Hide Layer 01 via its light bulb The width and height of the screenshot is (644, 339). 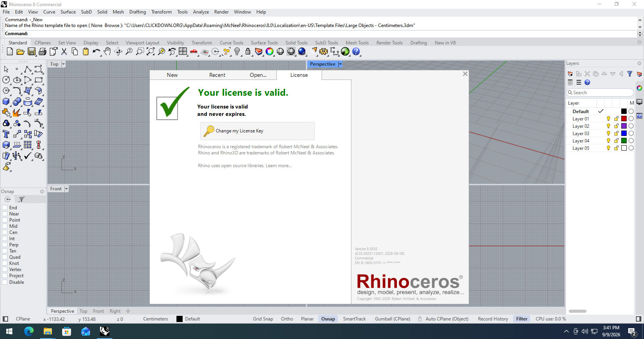click(608, 119)
